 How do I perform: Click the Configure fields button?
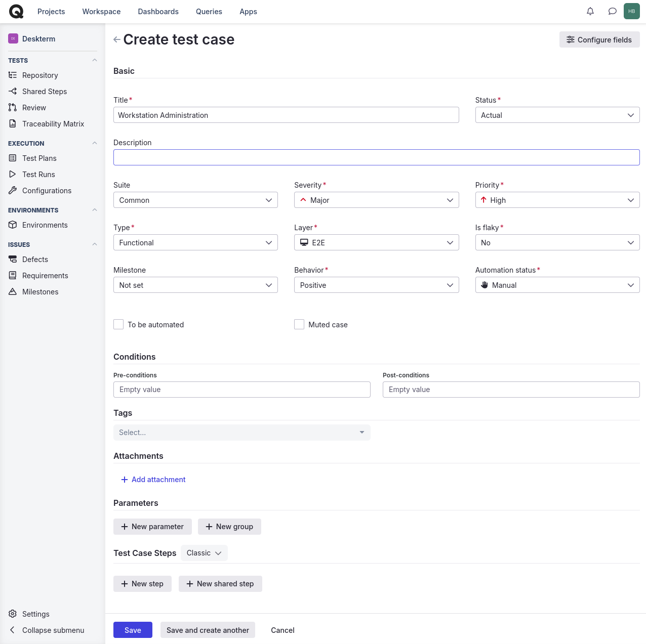pyautogui.click(x=599, y=39)
